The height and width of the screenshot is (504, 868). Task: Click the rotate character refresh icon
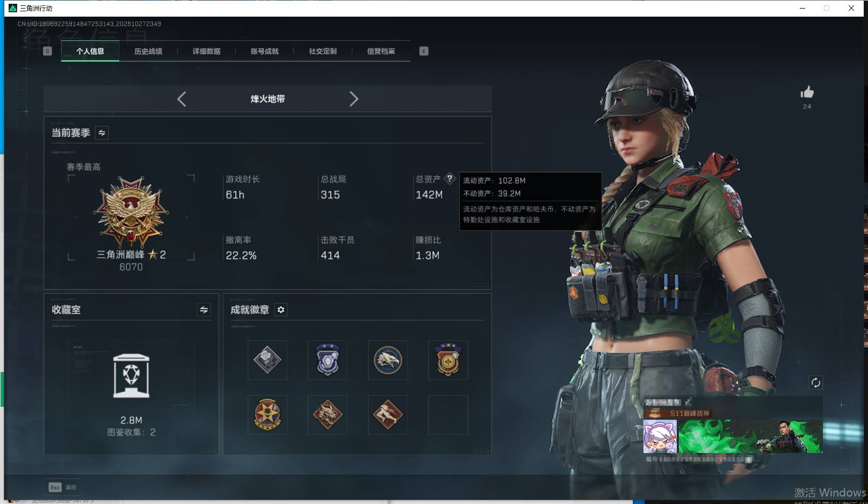(815, 383)
